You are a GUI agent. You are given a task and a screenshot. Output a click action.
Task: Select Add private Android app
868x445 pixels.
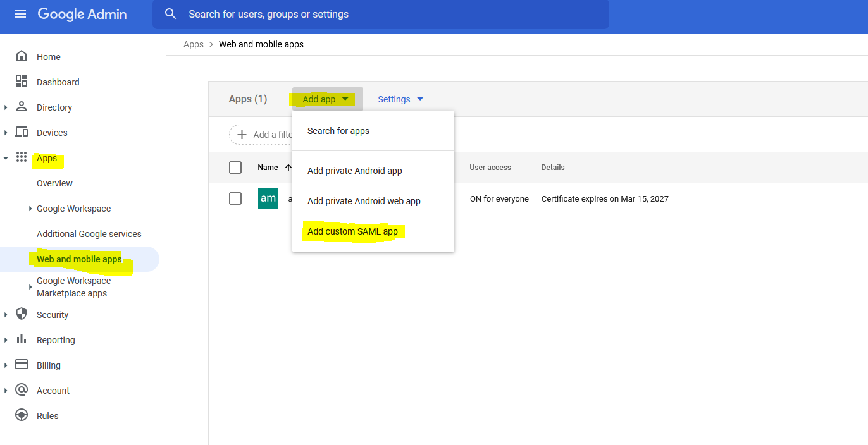354,170
